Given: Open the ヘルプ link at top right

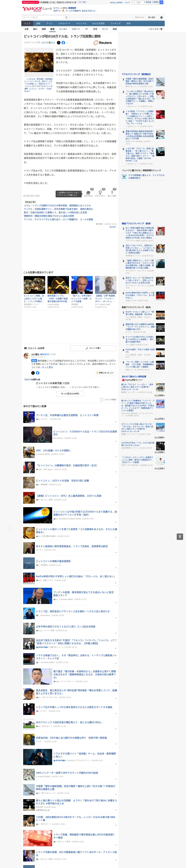Looking at the screenshot, I should click(x=127, y=2).
